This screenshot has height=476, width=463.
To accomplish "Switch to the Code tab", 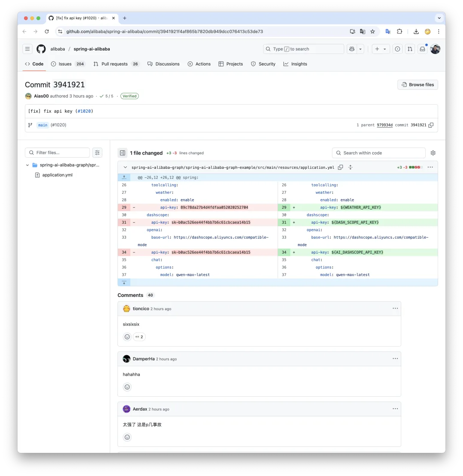I will pyautogui.click(x=34, y=64).
